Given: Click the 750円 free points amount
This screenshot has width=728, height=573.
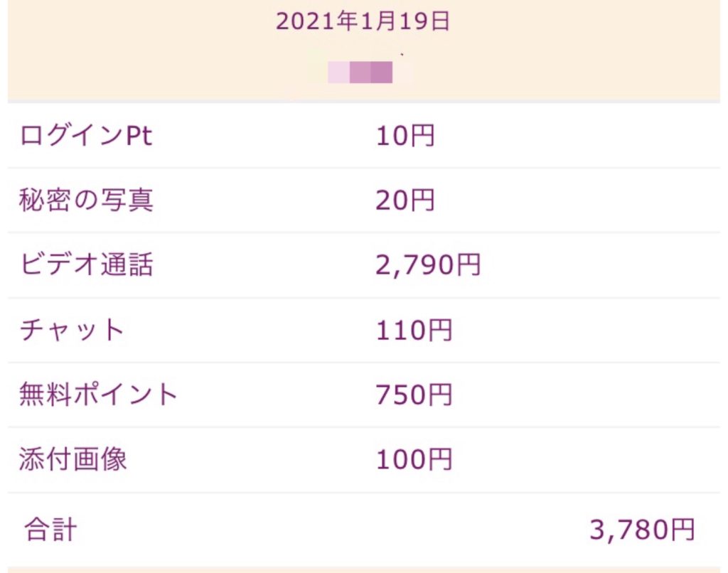Looking at the screenshot, I should [x=414, y=395].
